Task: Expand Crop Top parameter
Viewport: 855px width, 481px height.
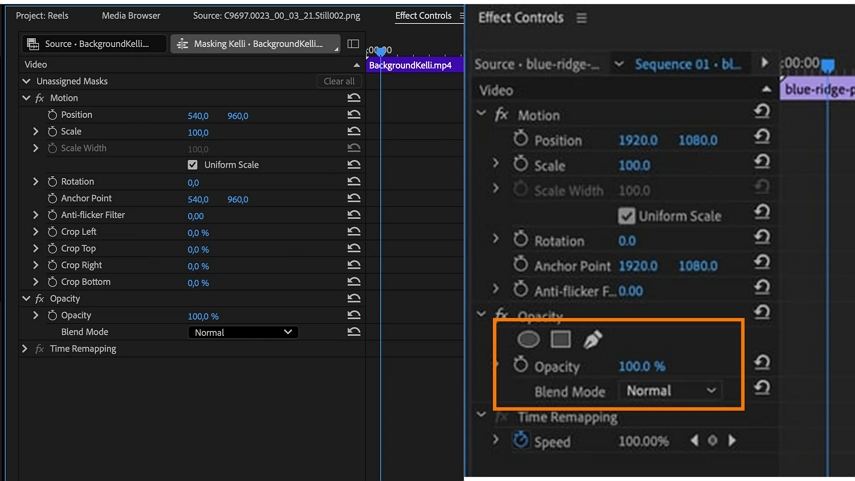Action: 35,249
